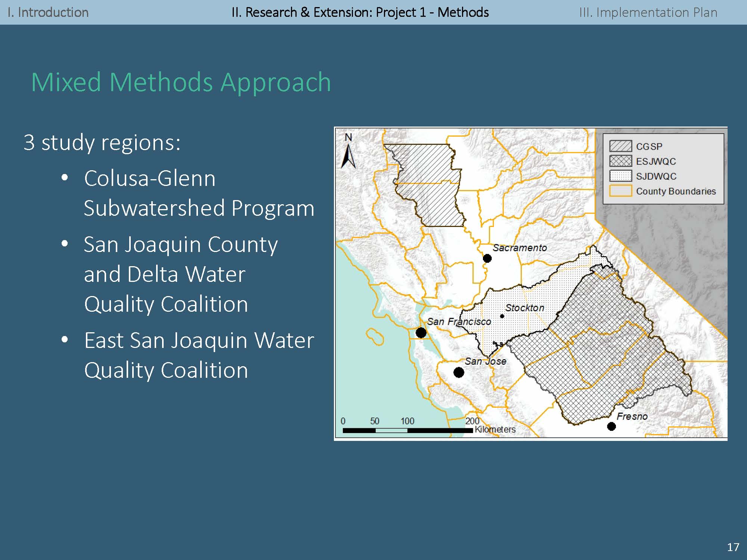Click the small Stockton dot marker
747x560 pixels.
pyautogui.click(x=502, y=316)
